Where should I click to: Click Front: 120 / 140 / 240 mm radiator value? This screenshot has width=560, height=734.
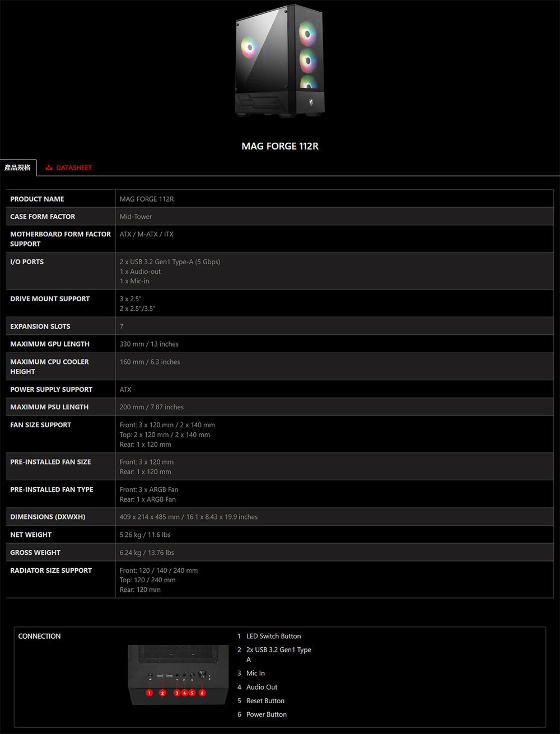(x=158, y=571)
